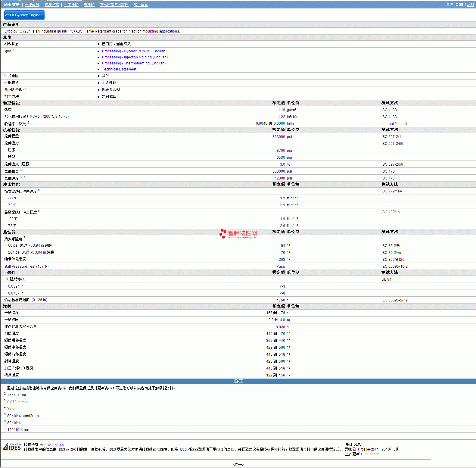The width and height of the screenshot is (476, 468).
Task: Click 悬壁梁缺口冲击强度 row label
Action: [20, 212]
